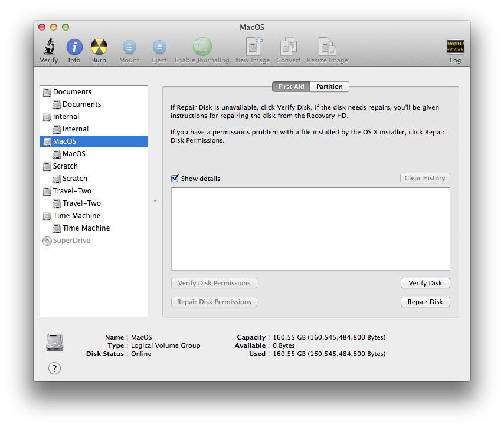This screenshot has height=428, width=504.
Task: Select the top-level Time Machine group
Action: point(94,216)
